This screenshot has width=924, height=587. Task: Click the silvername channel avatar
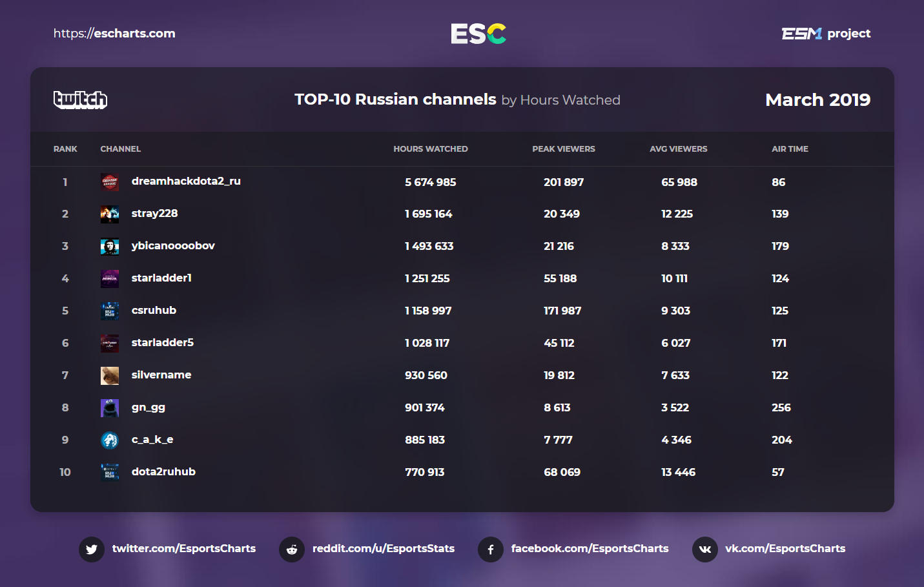click(110, 376)
